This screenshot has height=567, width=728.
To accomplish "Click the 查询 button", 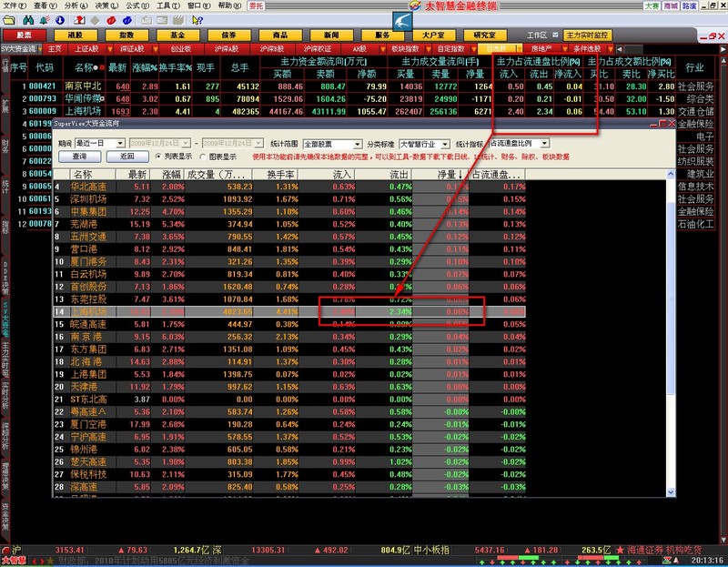I will pyautogui.click(x=80, y=157).
